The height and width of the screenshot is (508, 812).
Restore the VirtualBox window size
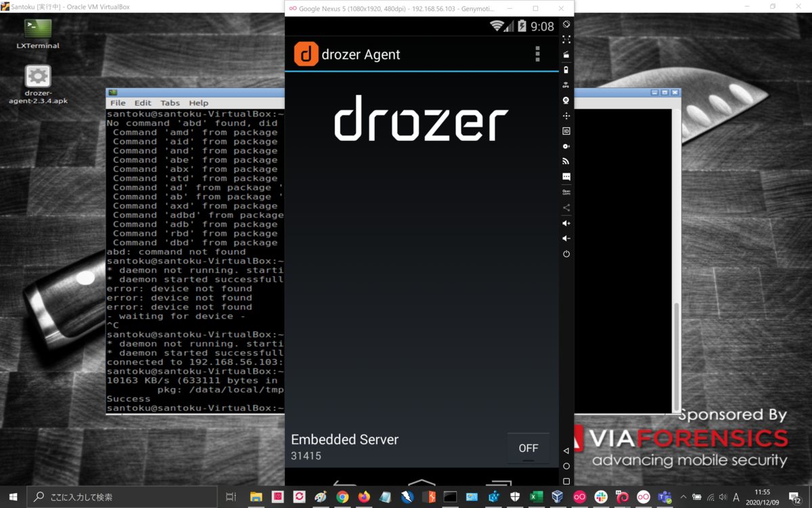pyautogui.click(x=773, y=6)
